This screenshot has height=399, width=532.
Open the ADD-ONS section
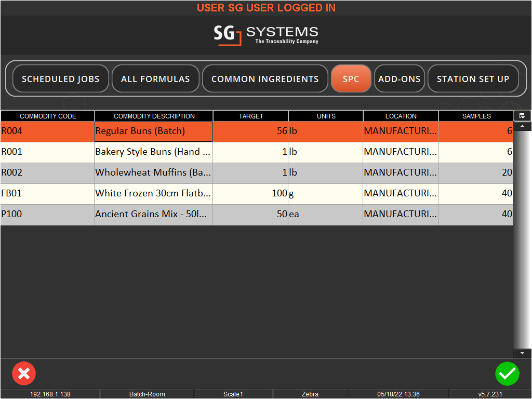click(x=399, y=78)
